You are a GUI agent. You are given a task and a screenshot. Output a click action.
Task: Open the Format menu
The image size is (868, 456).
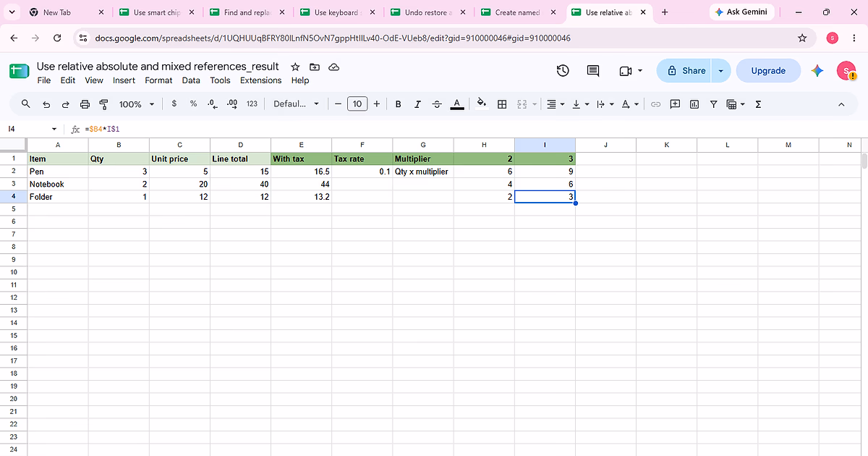point(158,80)
